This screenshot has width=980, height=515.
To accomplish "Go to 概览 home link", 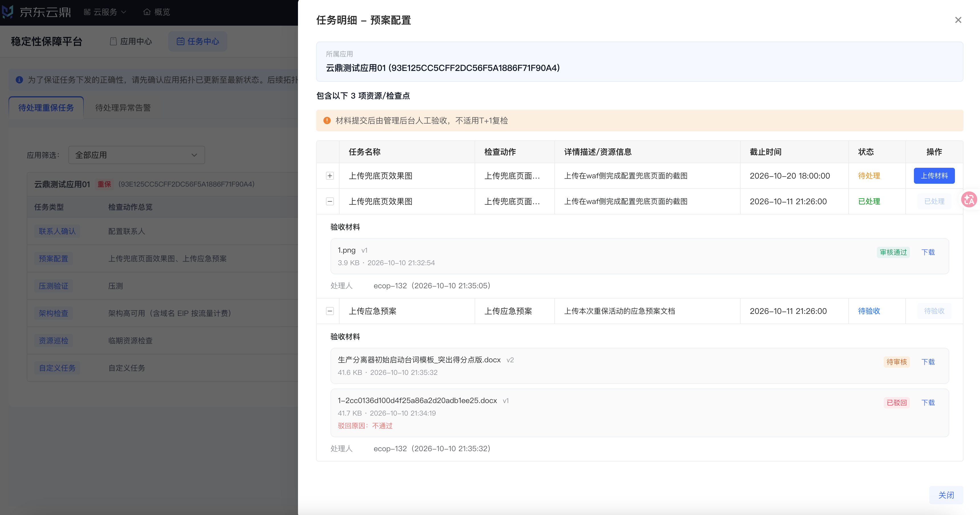I will click(157, 12).
